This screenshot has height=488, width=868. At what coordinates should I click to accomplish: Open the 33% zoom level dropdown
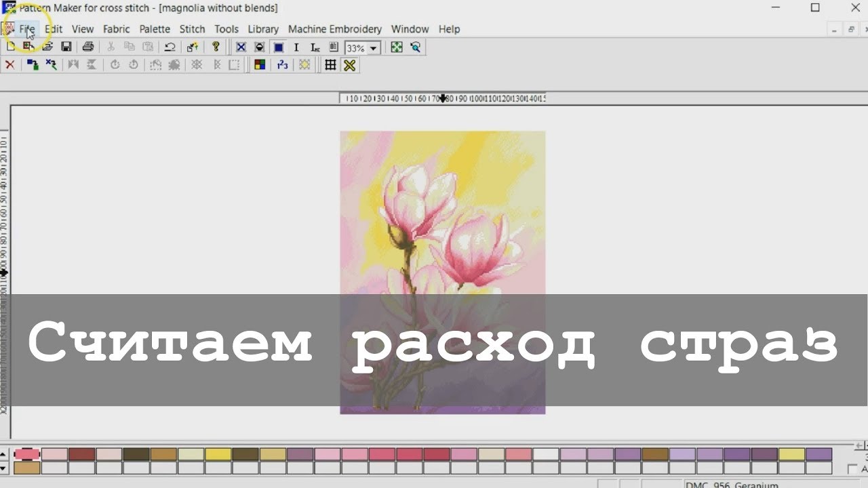coord(374,48)
